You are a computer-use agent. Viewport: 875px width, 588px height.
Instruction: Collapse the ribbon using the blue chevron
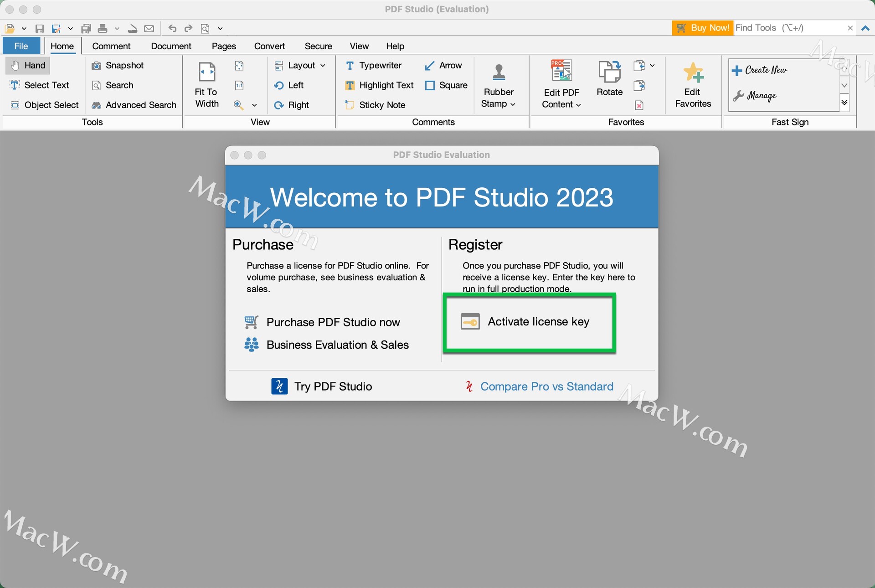point(865,28)
